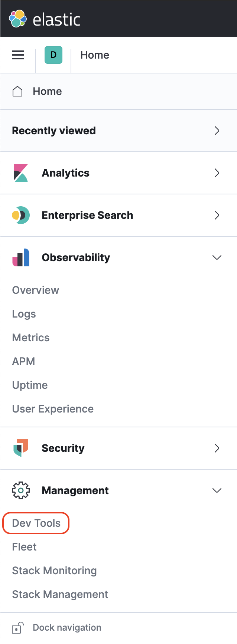Collapse the Management section
This screenshot has width=237, height=644.
coord(217,490)
